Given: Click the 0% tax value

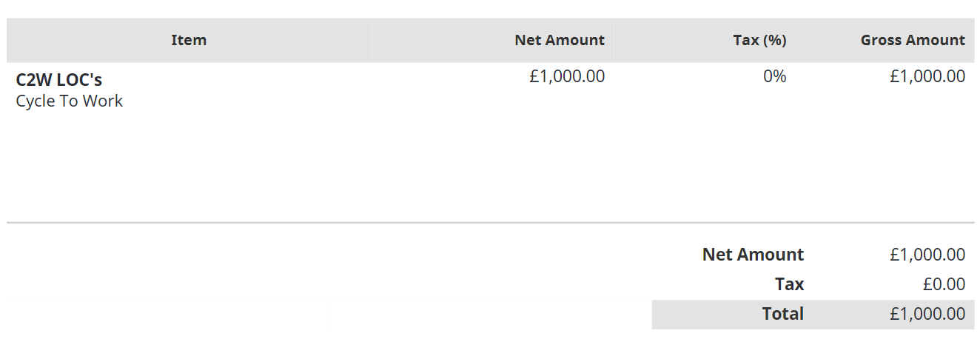Looking at the screenshot, I should (775, 76).
